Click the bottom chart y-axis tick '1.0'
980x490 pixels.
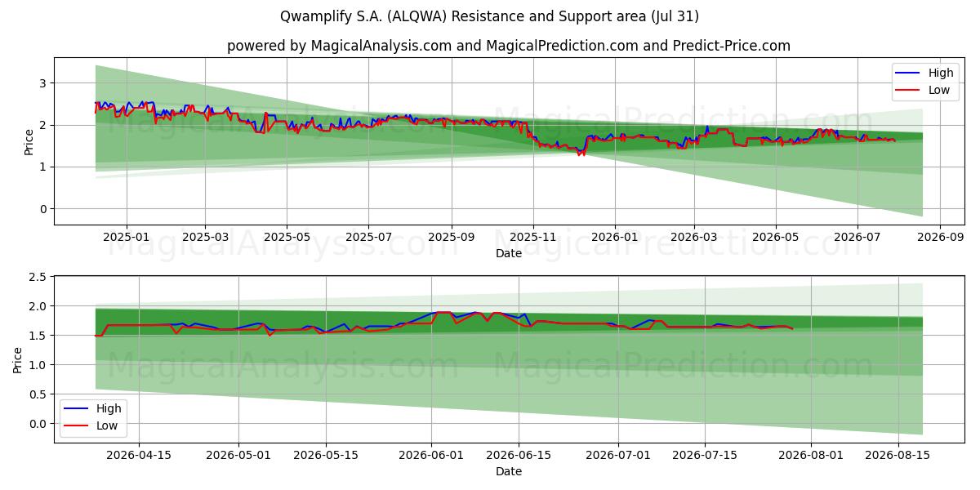click(x=38, y=365)
